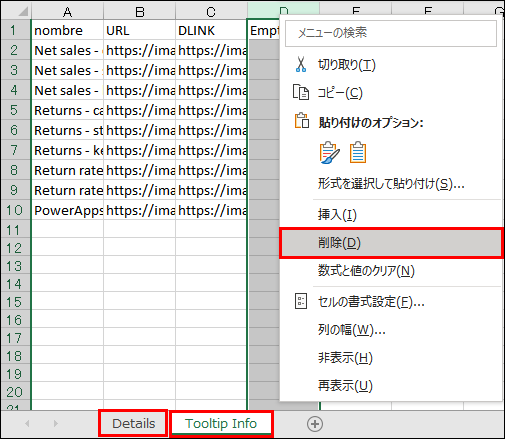Click Net sales cell in row 3
Image resolution: width=505 pixels, height=439 pixels.
67,70
